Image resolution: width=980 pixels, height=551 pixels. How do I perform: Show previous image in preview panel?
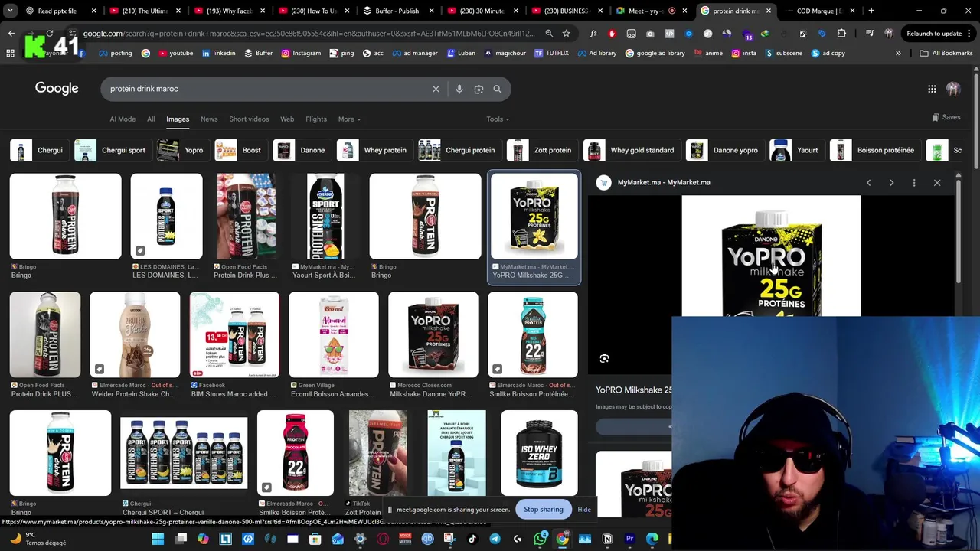tap(868, 183)
